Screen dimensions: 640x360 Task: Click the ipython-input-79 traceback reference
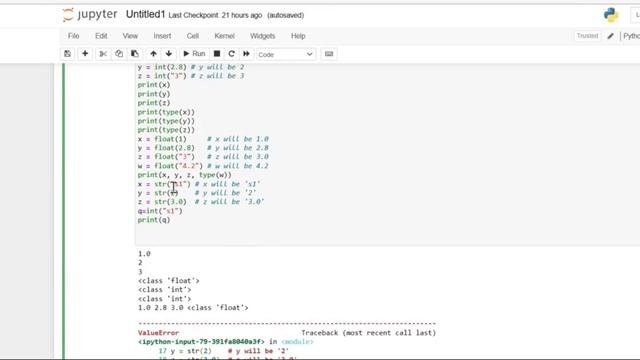pos(201,342)
